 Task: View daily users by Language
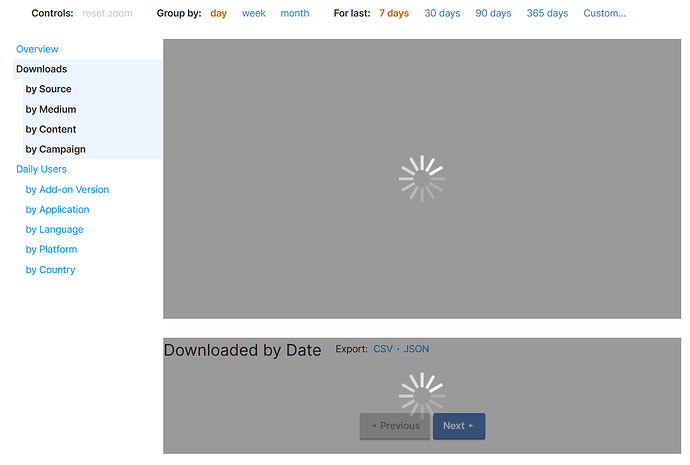[54, 229]
